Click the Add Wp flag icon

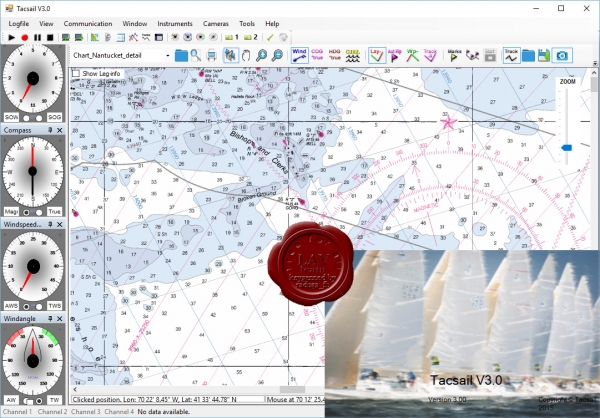click(395, 56)
